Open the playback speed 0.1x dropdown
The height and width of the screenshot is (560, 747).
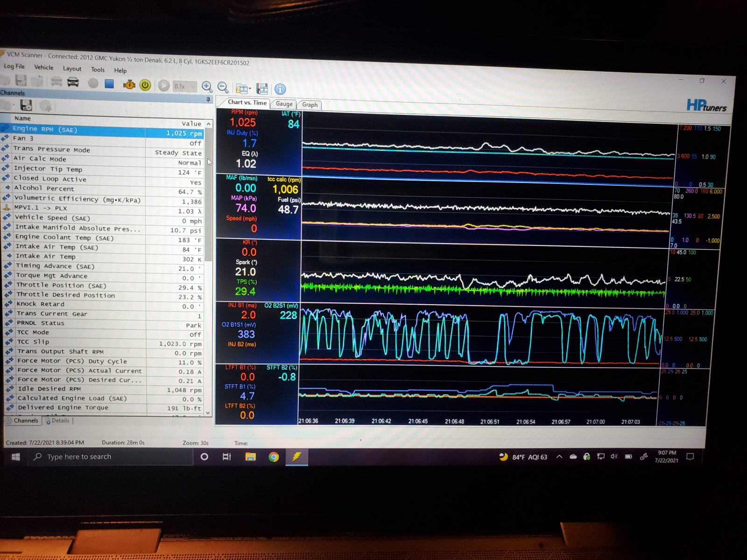tap(185, 86)
